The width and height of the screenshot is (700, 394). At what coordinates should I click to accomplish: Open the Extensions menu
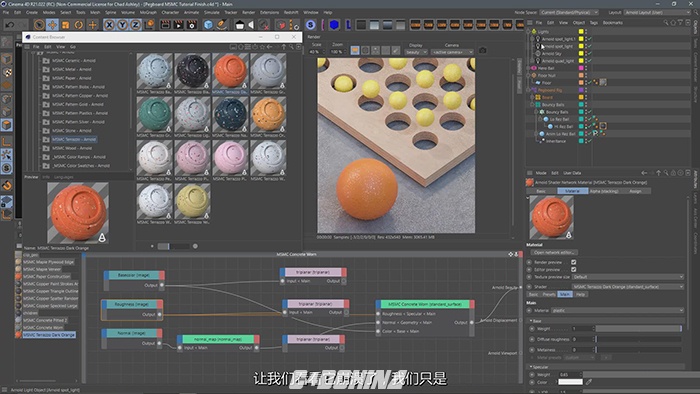click(x=269, y=12)
